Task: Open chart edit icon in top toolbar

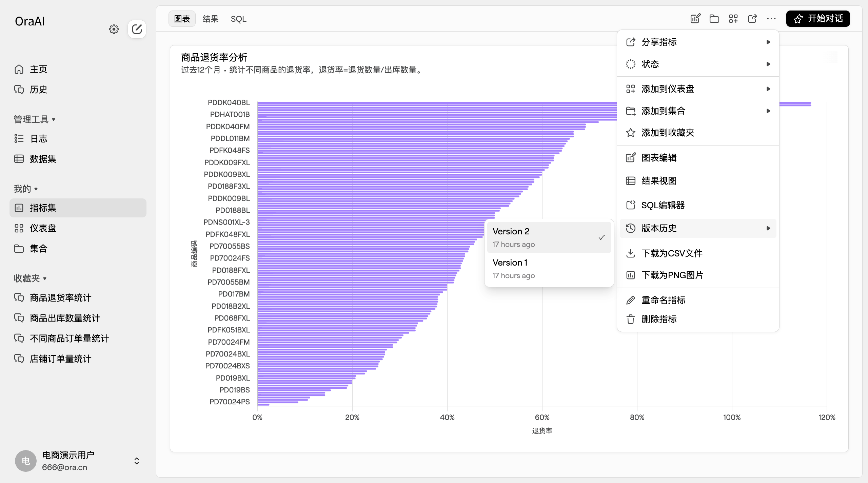Action: [695, 19]
